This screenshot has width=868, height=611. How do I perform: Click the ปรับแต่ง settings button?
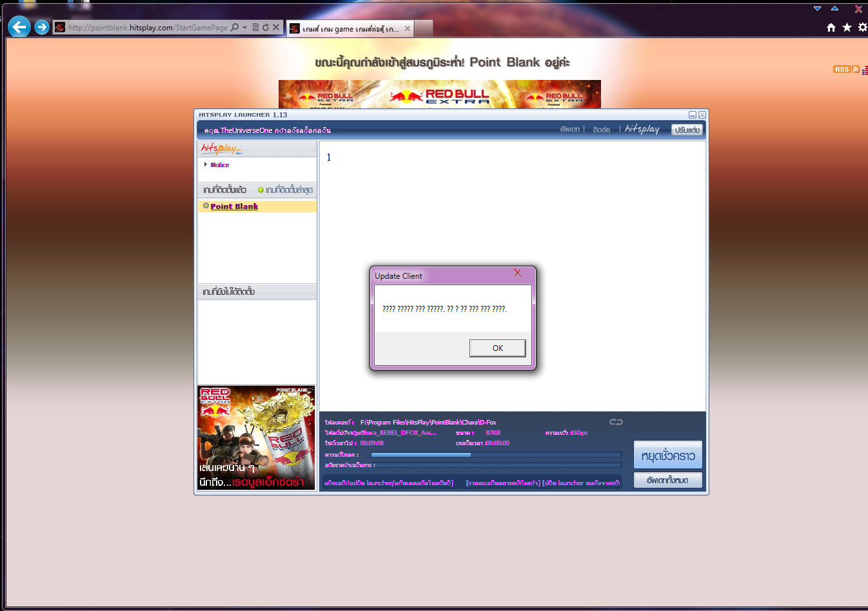pos(687,130)
